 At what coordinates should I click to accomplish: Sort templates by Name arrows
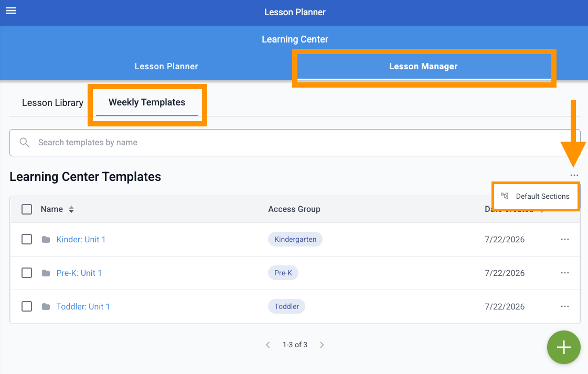tap(71, 209)
